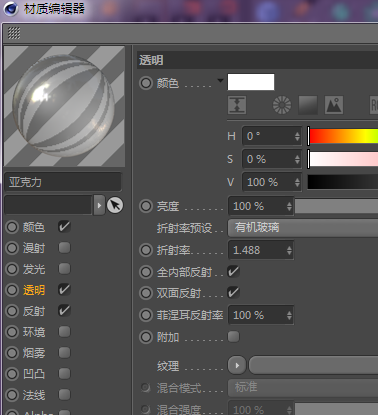Click the 颜色 parameter animation dot

[x=146, y=83]
